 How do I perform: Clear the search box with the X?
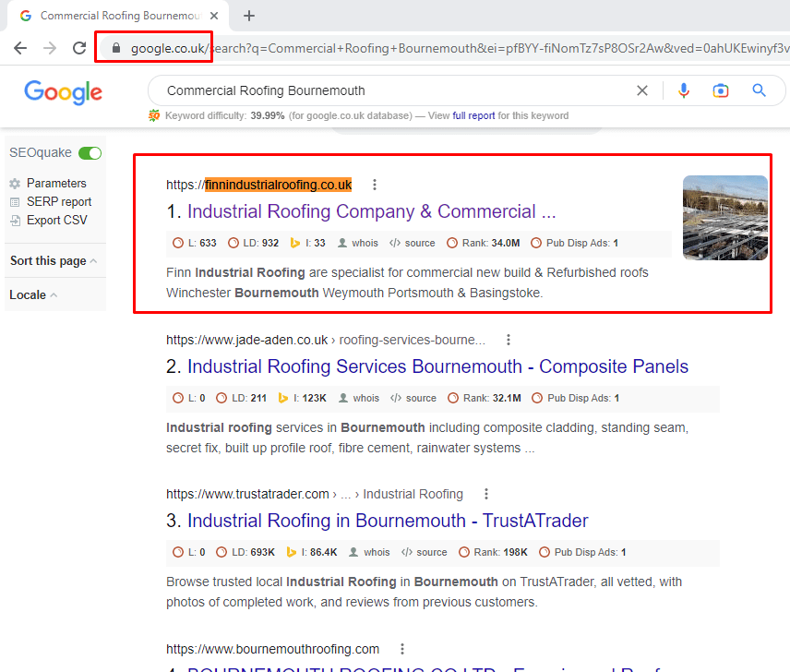(642, 90)
